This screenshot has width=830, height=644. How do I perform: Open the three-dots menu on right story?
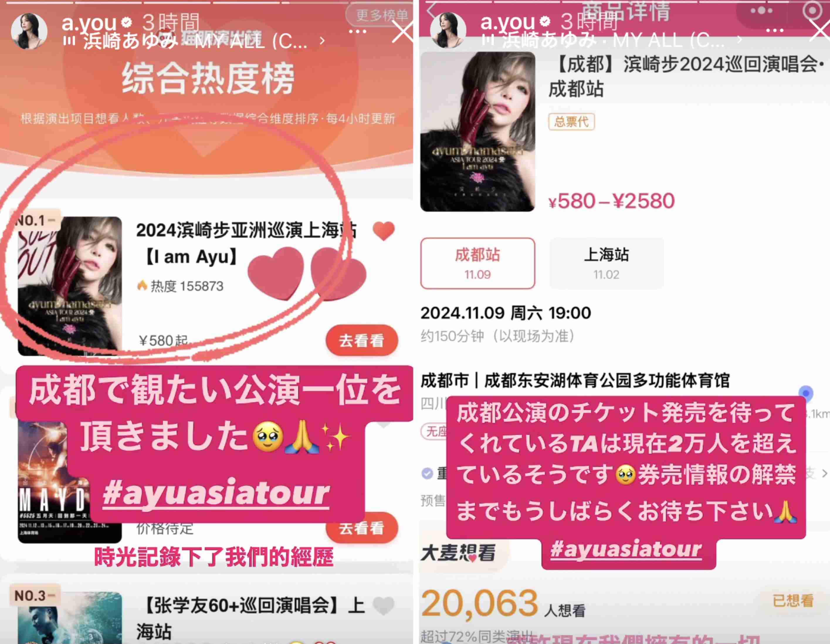pos(775,31)
